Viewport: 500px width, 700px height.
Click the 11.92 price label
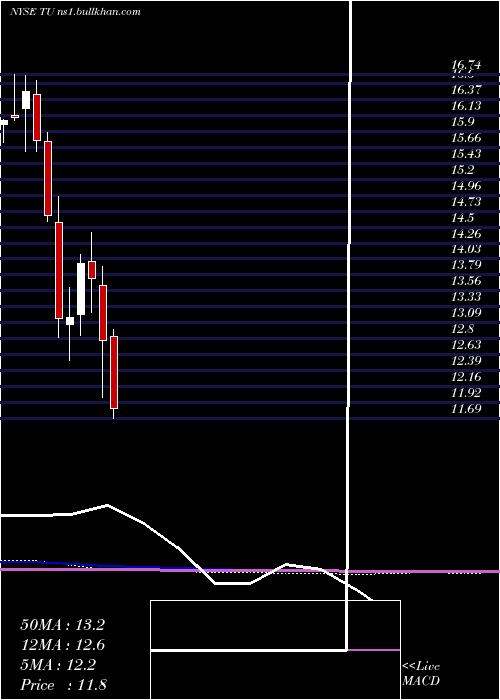point(466,393)
